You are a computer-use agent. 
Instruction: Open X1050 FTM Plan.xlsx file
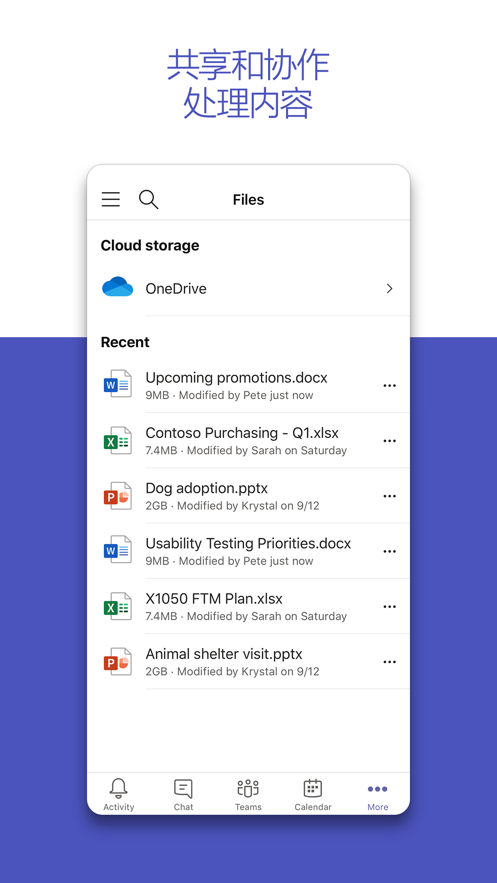[x=248, y=606]
